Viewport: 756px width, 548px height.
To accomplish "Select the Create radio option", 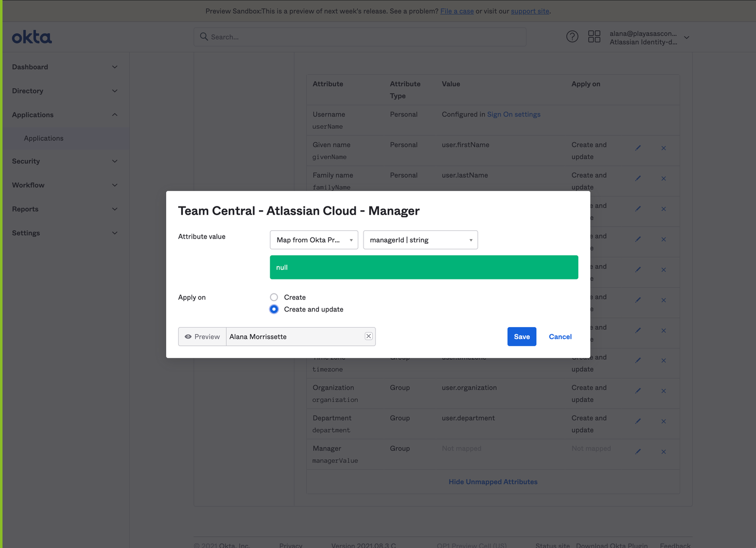I will (x=274, y=297).
